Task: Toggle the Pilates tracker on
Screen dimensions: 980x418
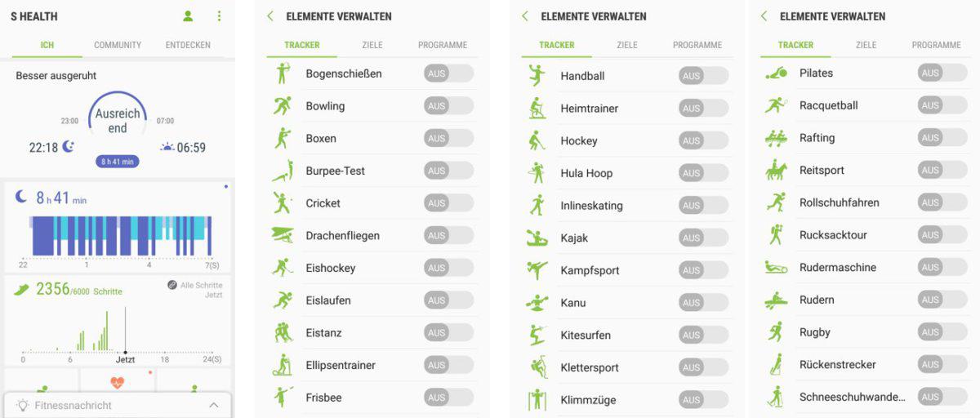Action: [x=942, y=73]
